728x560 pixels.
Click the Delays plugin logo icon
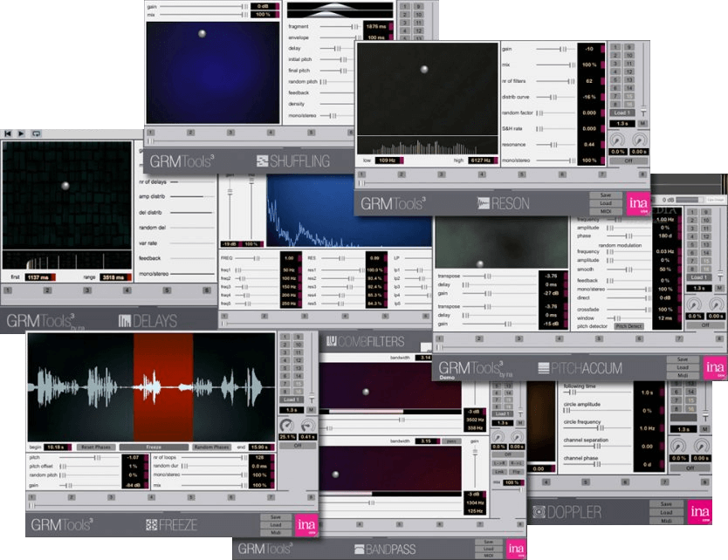124,321
